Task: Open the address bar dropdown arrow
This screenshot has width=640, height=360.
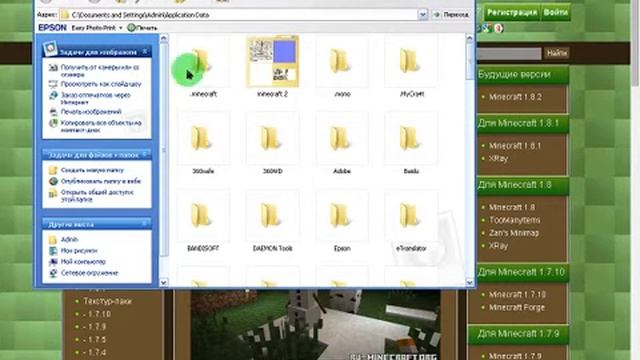Action: 422,15
